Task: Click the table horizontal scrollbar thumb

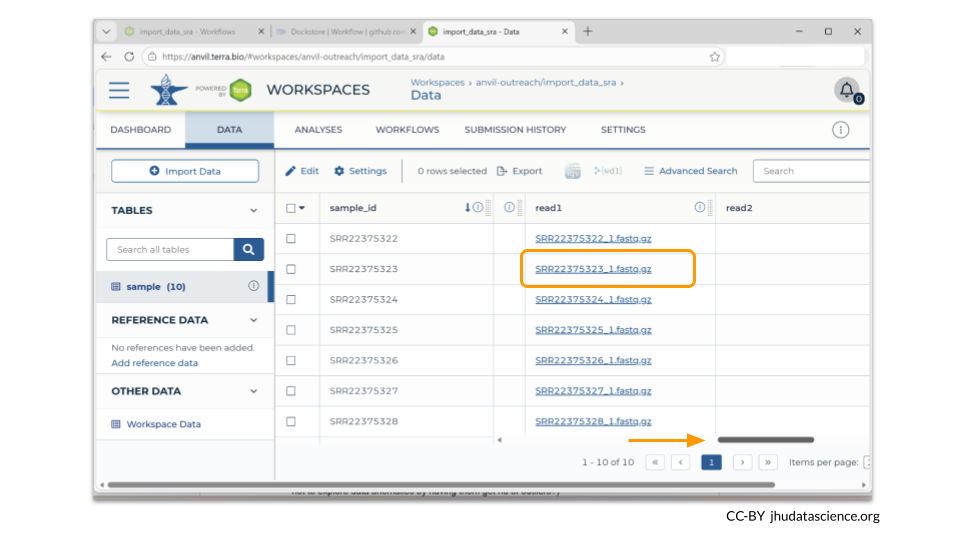Action: click(765, 440)
